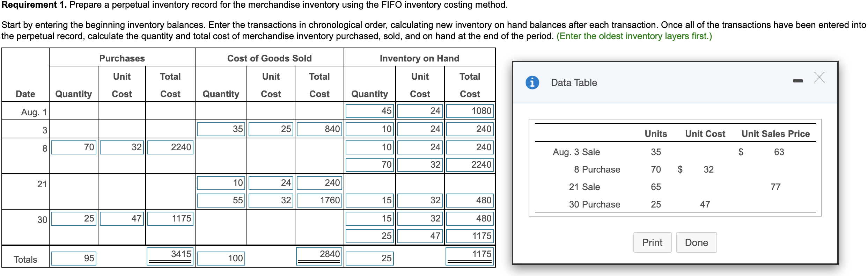Screen dimensions: 868x276
Task: Close the Data Table dialog with the X
Action: 819,78
